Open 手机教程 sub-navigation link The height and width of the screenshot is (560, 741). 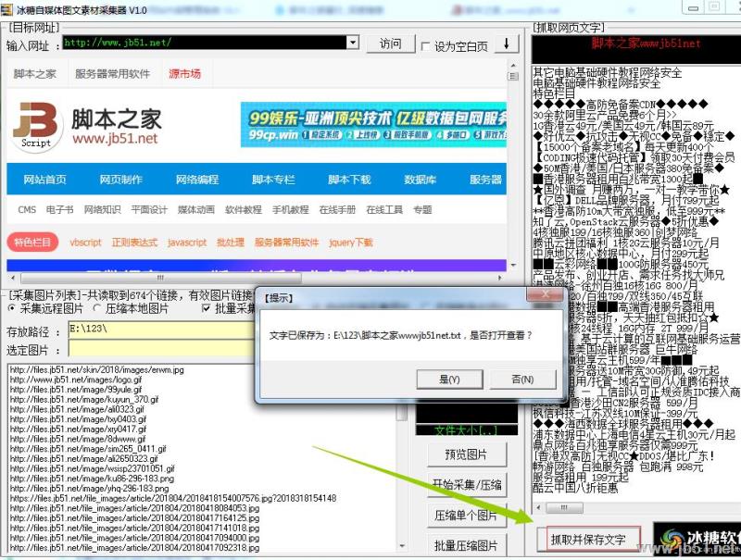(x=290, y=209)
